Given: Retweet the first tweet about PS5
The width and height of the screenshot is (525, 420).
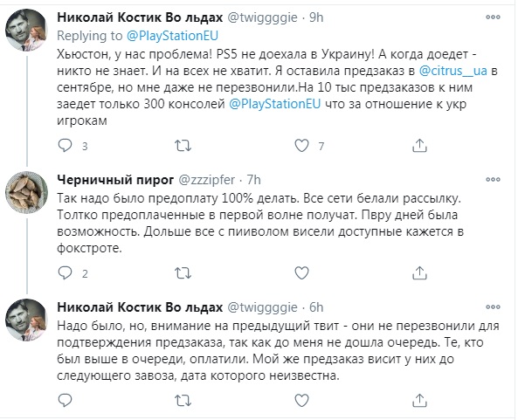Looking at the screenshot, I should pyautogui.click(x=182, y=146).
